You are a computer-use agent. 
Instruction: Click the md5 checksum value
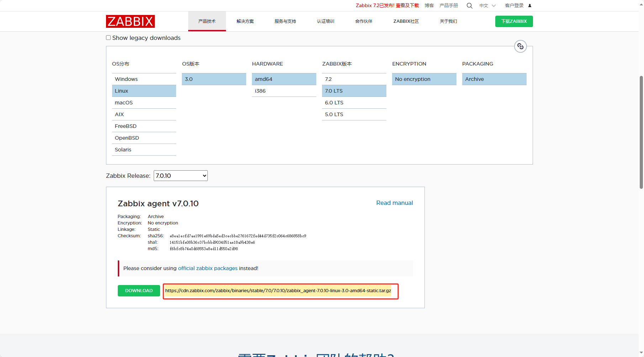tap(204, 249)
